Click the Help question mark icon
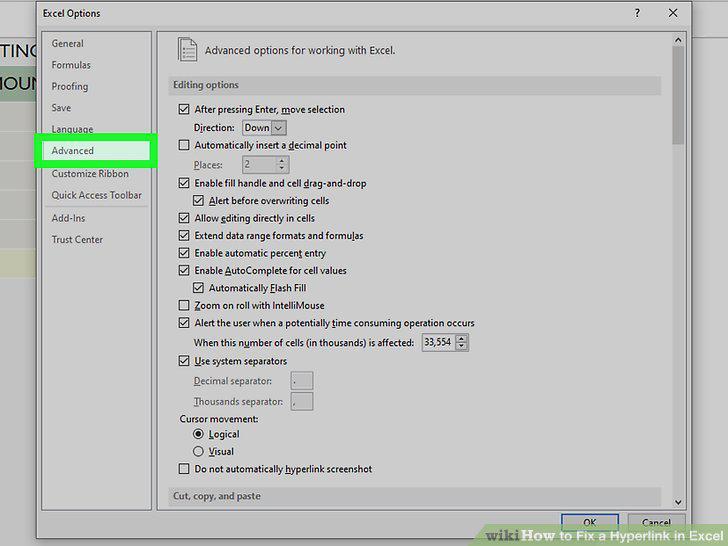This screenshot has width=728, height=546. (x=637, y=13)
